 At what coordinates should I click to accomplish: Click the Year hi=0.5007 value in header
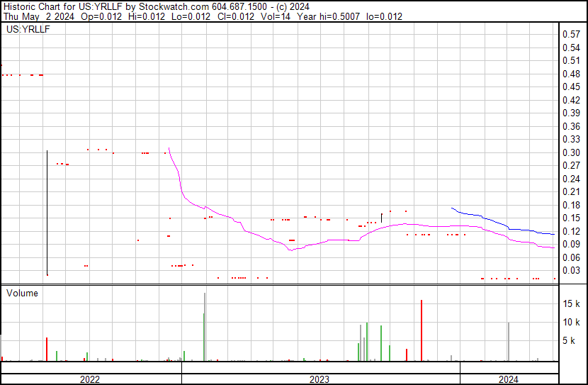pyautogui.click(x=329, y=16)
